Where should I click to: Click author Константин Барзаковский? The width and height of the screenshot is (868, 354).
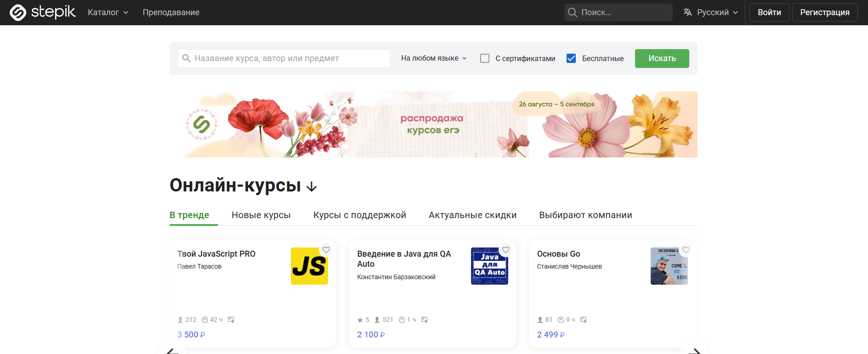click(396, 277)
